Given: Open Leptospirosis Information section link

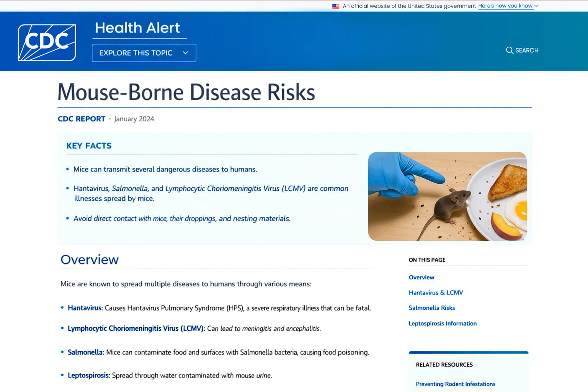Looking at the screenshot, I should click(443, 323).
